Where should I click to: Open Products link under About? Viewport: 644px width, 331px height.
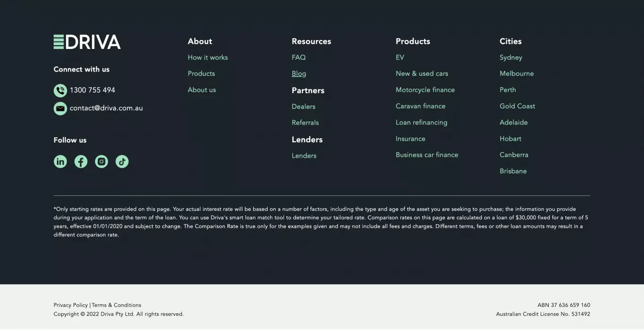tap(201, 73)
